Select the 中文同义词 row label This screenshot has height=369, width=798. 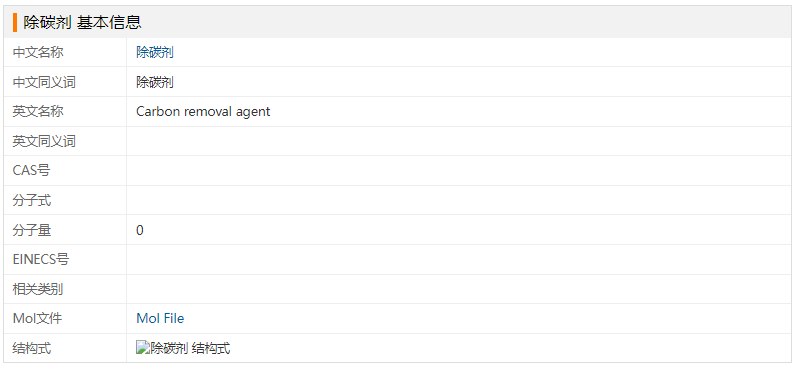[44, 81]
